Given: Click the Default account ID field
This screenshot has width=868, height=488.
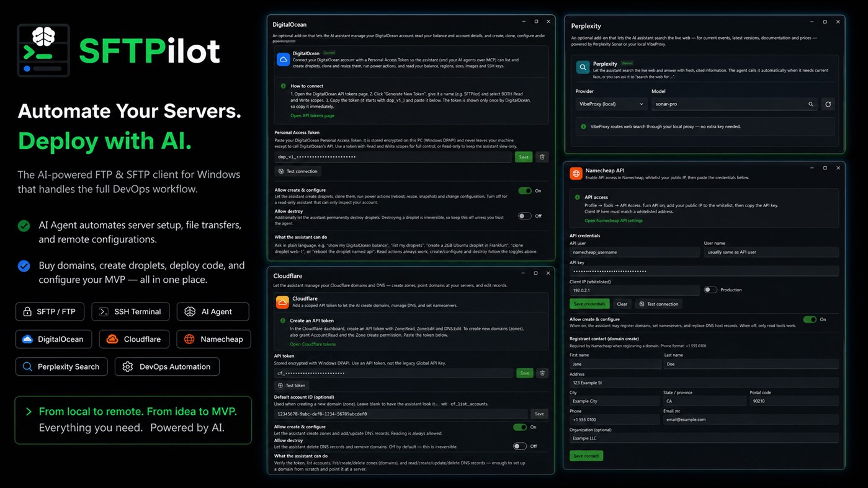Looking at the screenshot, I should tap(401, 414).
